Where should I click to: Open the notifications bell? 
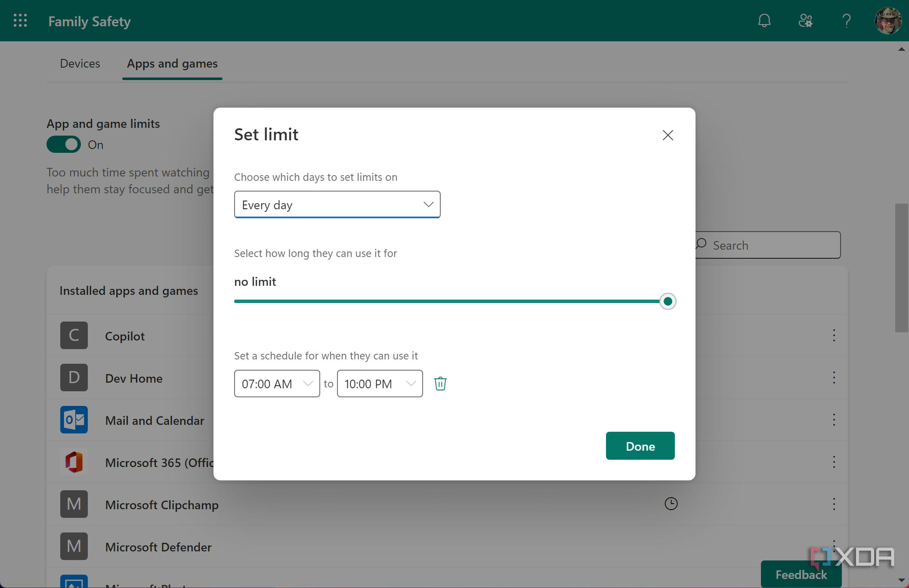pyautogui.click(x=764, y=21)
